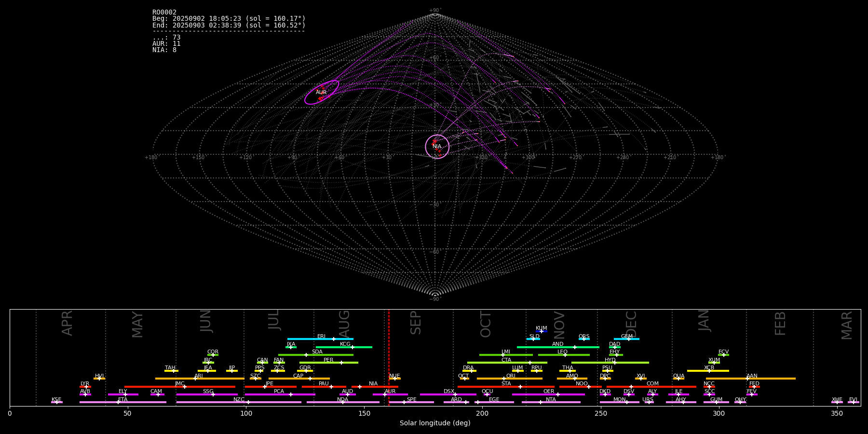
Task: Select the cyan ERI shower bar
Action: pos(309,339)
